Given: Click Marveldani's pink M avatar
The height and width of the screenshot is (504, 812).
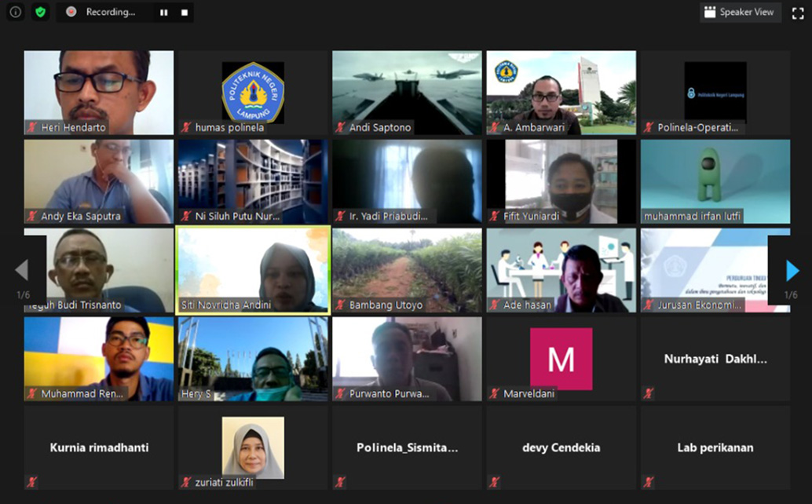Looking at the screenshot, I should (561, 359).
